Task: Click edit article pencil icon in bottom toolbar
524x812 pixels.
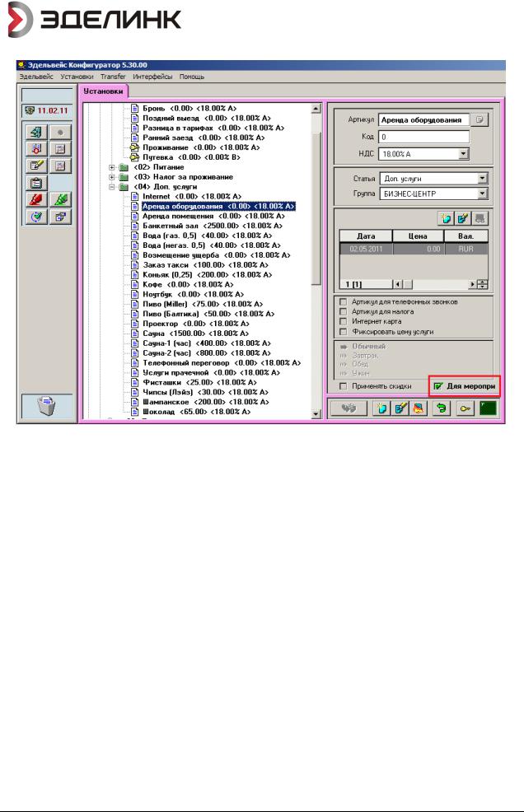Action: point(400,408)
